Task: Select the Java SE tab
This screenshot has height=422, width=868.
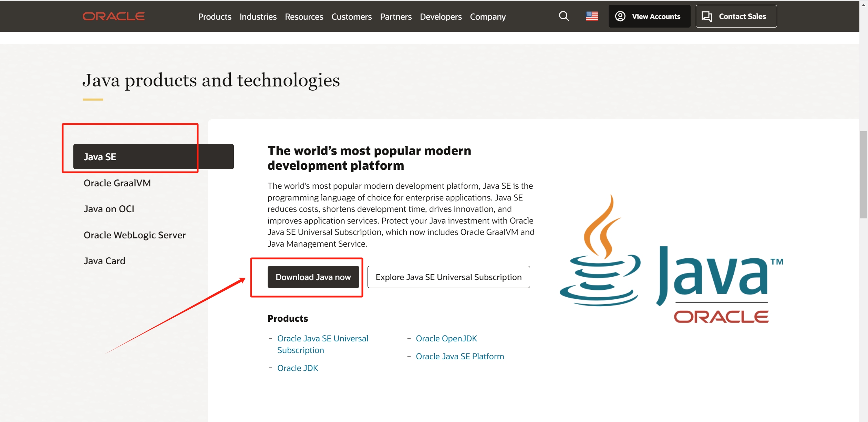Action: click(x=153, y=157)
